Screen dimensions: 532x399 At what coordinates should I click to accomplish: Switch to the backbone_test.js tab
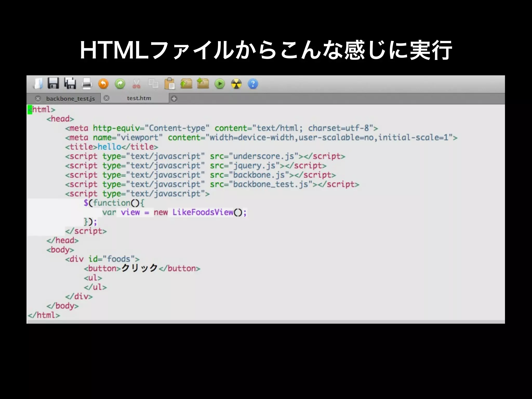(70, 99)
